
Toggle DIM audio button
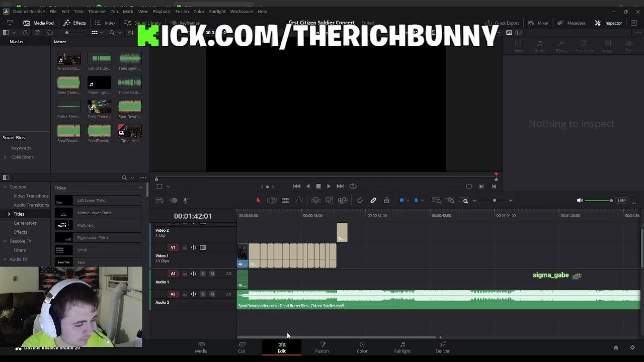[x=622, y=201]
